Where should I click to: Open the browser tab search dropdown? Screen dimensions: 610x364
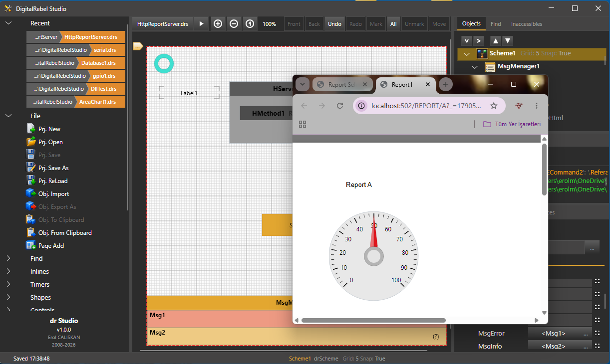[302, 85]
